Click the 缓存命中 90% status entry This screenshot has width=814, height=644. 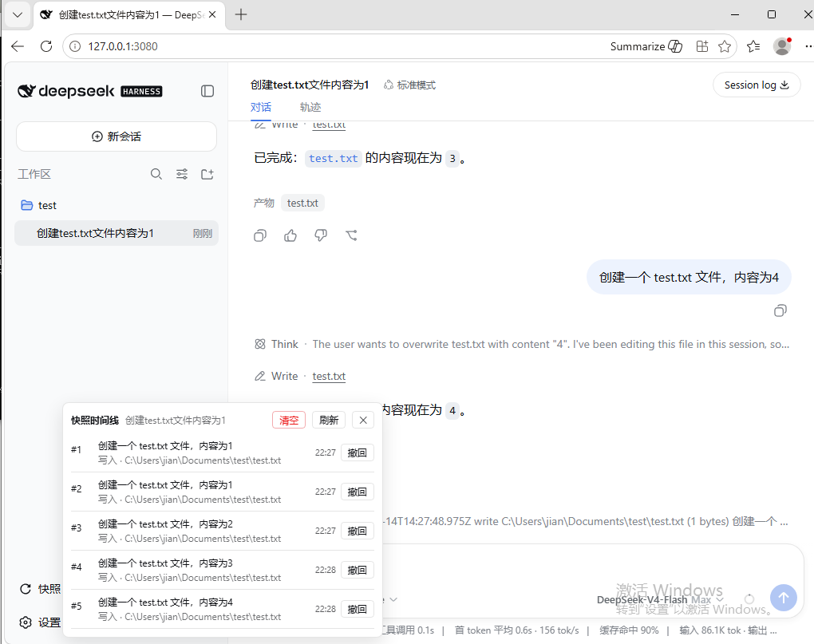click(629, 630)
